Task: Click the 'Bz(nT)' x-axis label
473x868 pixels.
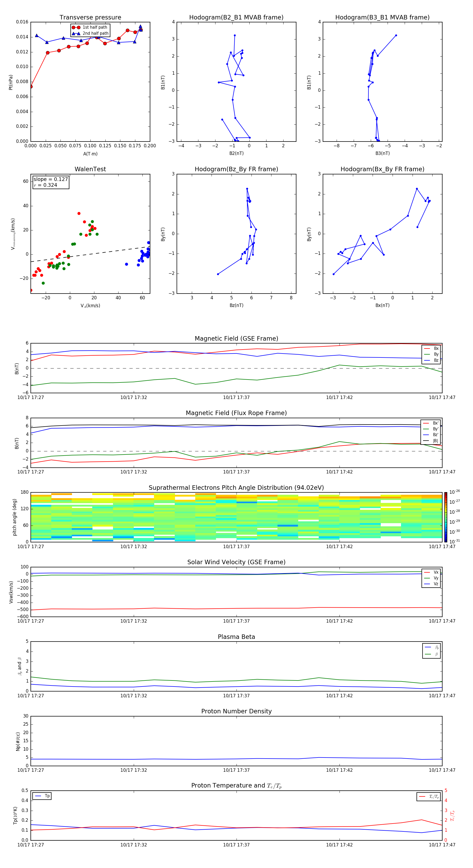Action: pos(236,305)
